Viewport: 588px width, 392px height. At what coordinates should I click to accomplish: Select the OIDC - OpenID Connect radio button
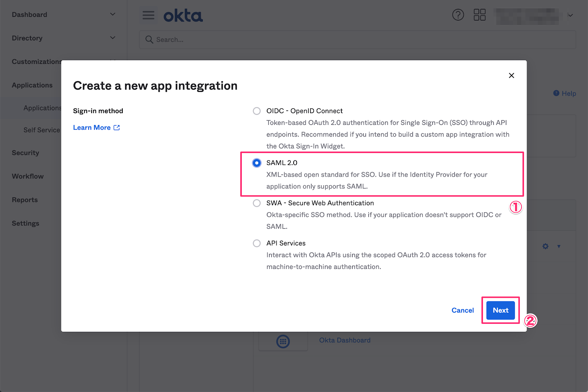click(257, 111)
